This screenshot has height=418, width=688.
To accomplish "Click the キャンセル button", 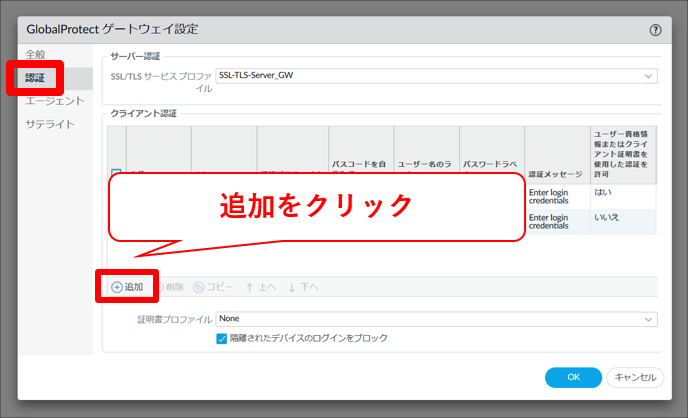I will point(635,377).
